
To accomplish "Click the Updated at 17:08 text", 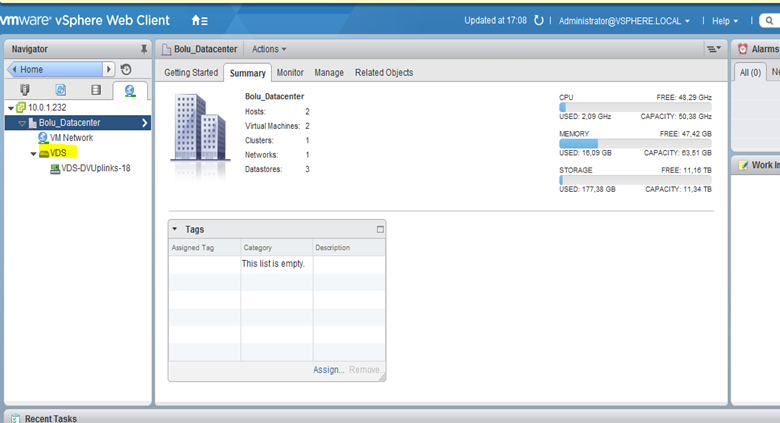I will (x=495, y=20).
